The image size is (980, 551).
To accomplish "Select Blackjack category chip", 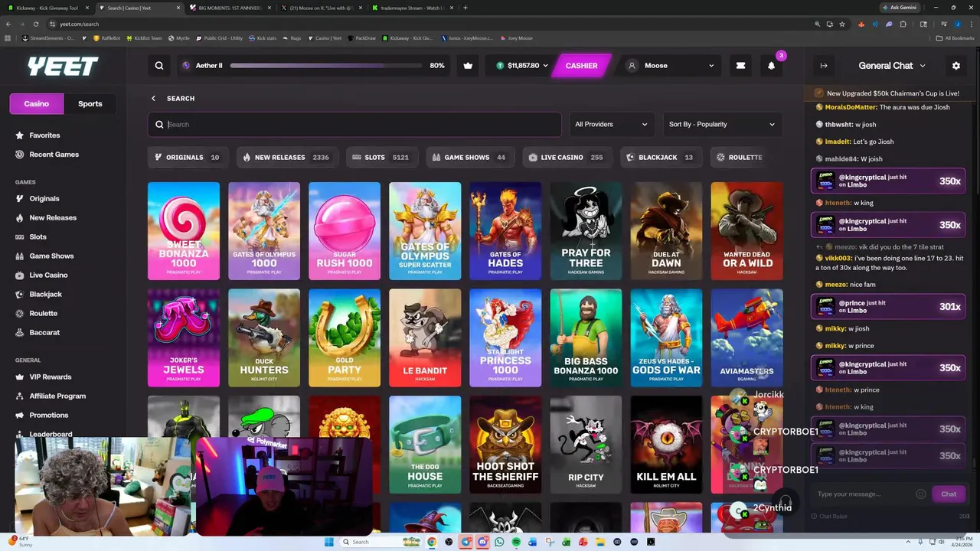I will 661,158.
